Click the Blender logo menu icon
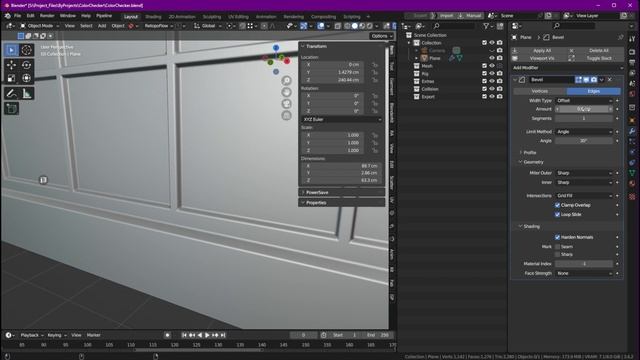640x360 pixels. (7, 16)
